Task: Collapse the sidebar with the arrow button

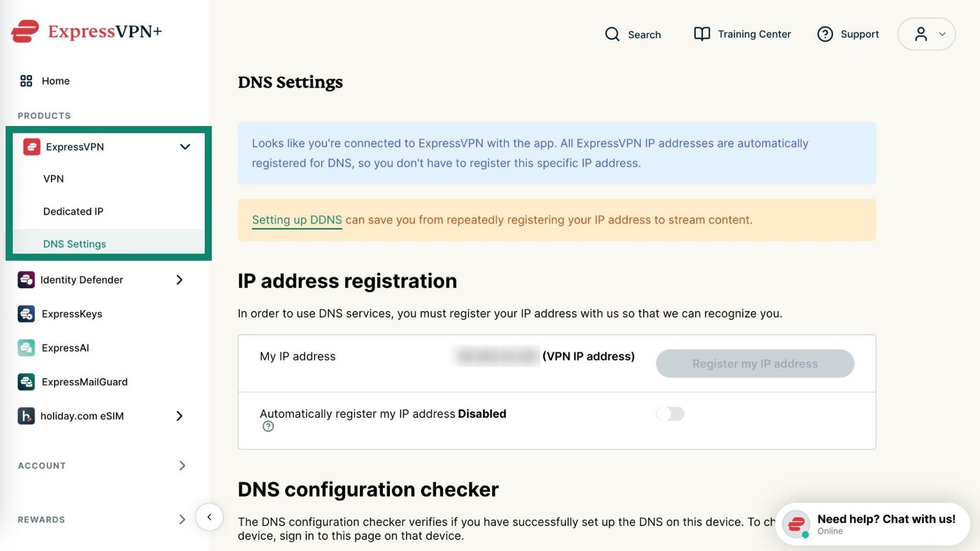Action: pyautogui.click(x=209, y=517)
